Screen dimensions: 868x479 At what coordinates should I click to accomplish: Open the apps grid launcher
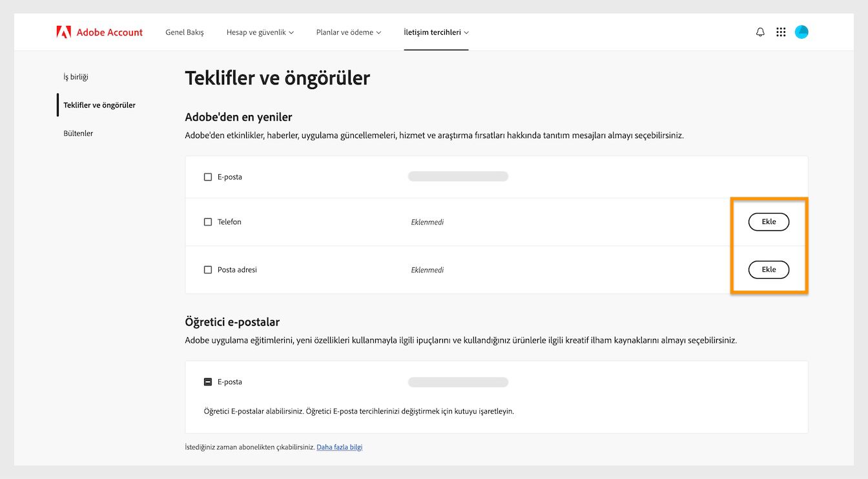click(x=781, y=32)
